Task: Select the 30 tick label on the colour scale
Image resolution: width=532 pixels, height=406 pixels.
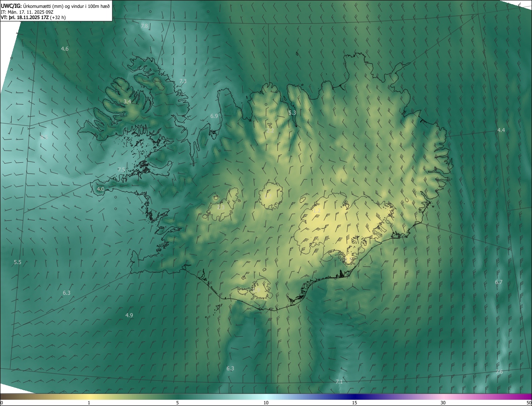Action: pyautogui.click(x=443, y=403)
